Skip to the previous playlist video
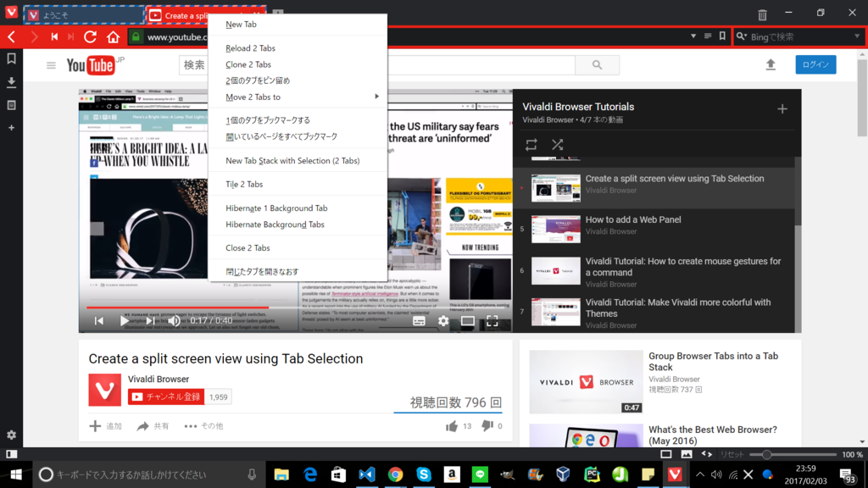Viewport: 868px width, 488px height. coord(98,320)
